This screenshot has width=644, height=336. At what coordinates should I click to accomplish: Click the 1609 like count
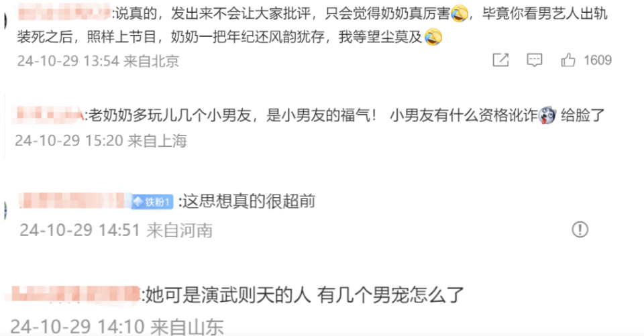[598, 60]
